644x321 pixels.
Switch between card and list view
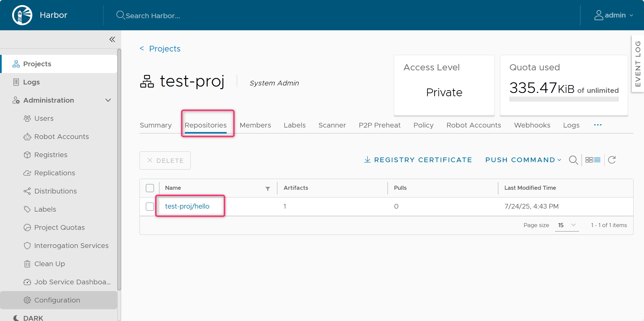(x=593, y=160)
